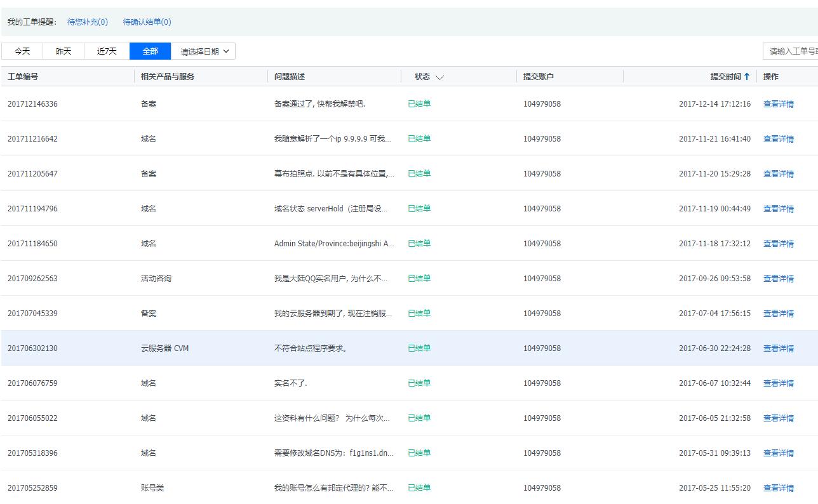The width and height of the screenshot is (818, 504).
Task: Click the 问题描述 column header
Action: tap(290, 76)
